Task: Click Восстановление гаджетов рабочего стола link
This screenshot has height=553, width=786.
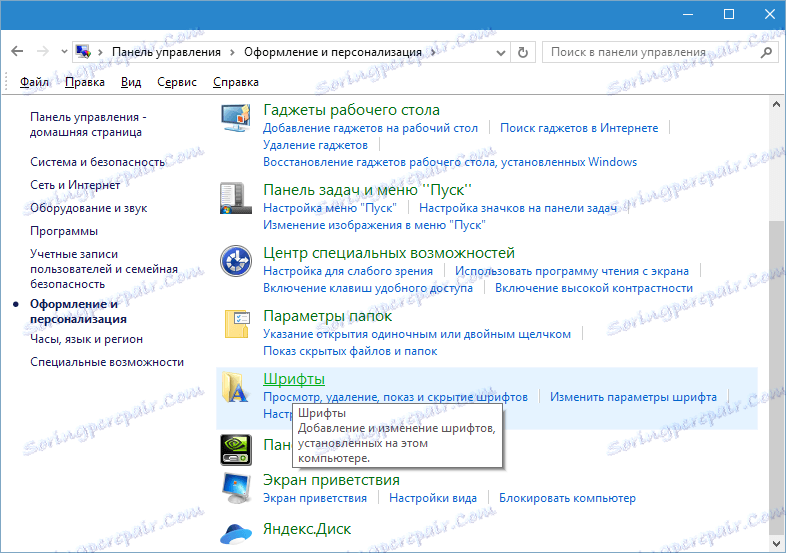Action: pyautogui.click(x=450, y=162)
